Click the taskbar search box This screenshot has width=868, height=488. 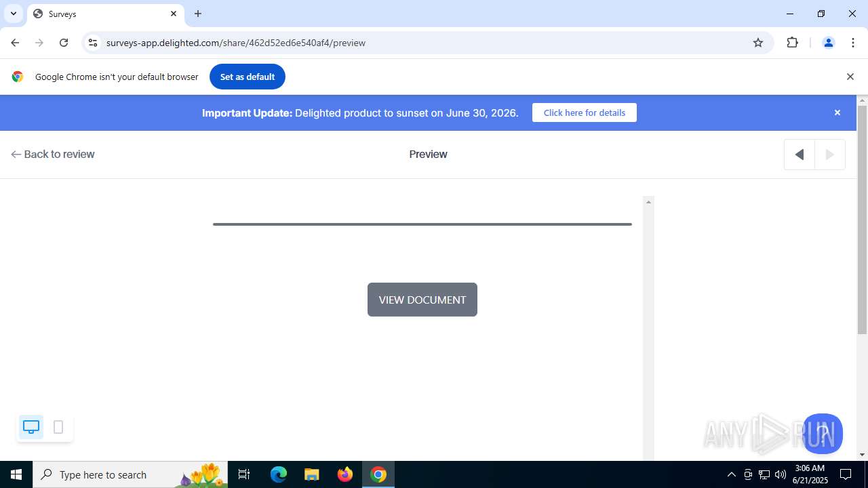coord(130,474)
